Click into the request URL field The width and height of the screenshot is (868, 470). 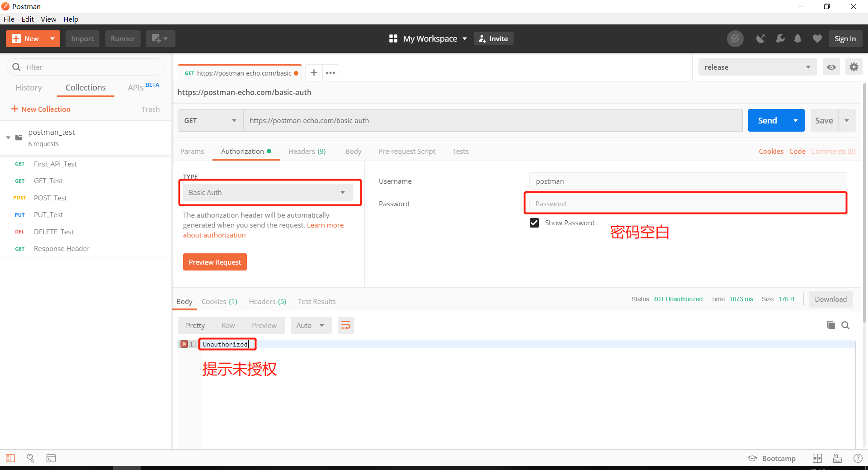coord(493,121)
